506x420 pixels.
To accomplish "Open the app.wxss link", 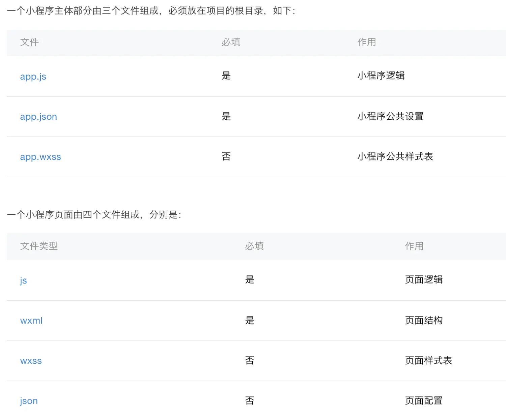I will point(40,157).
